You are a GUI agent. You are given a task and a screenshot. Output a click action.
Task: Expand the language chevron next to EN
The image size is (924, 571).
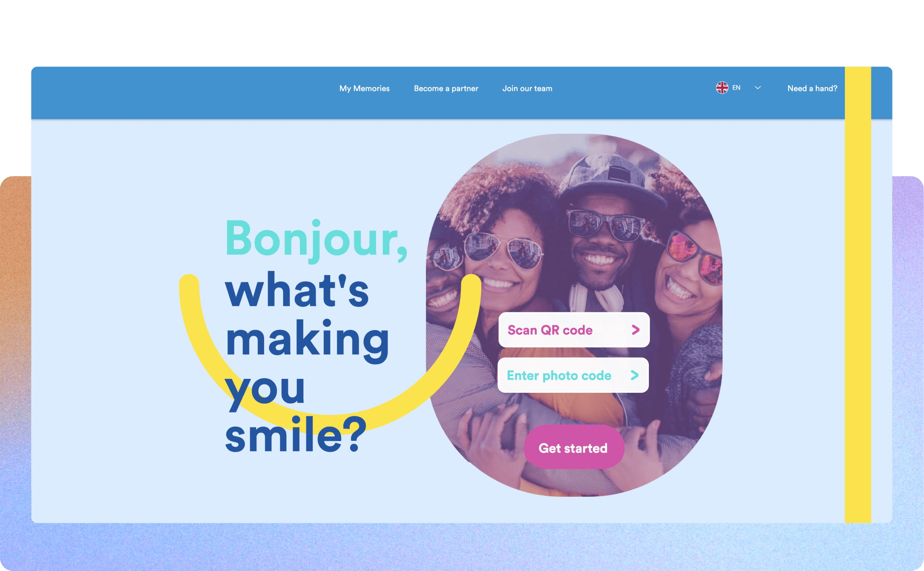click(x=758, y=88)
